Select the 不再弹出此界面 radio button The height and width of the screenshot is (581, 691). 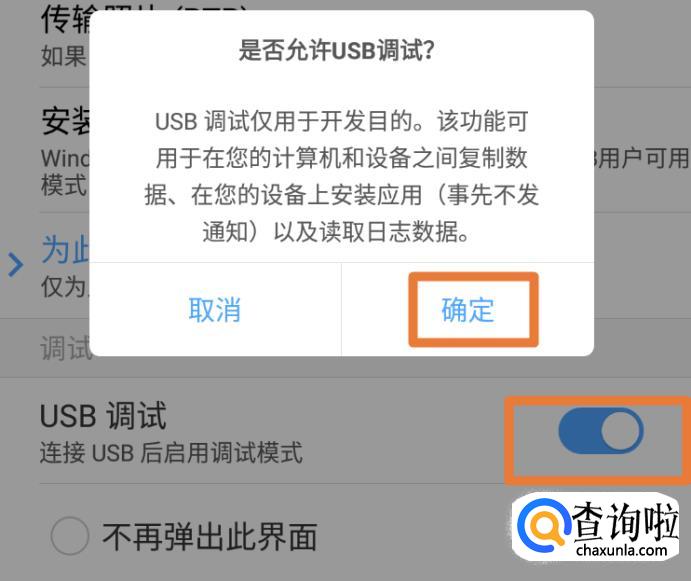(x=70, y=536)
